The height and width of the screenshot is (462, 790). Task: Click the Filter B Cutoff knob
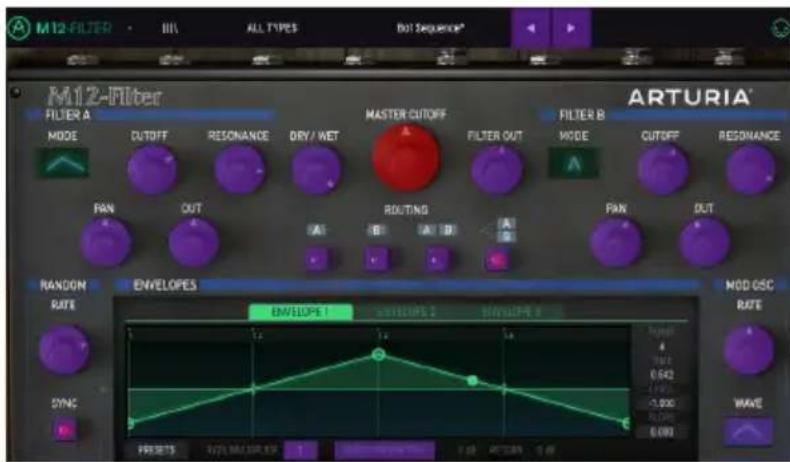(x=662, y=170)
